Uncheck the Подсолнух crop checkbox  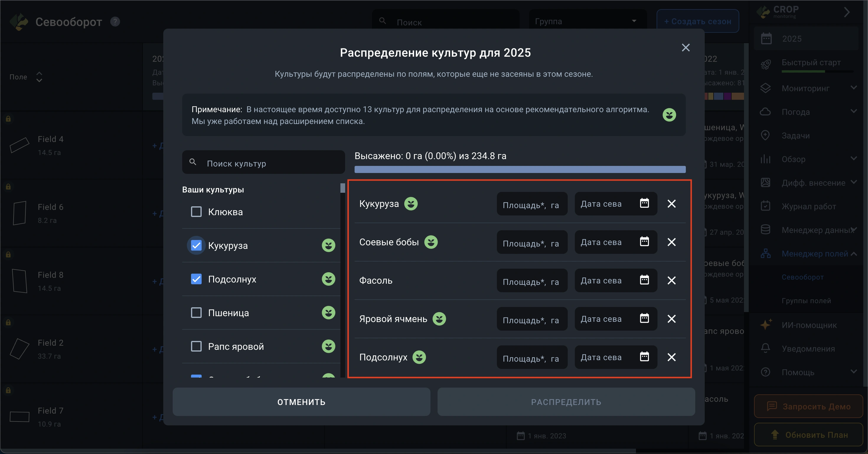[x=196, y=279]
